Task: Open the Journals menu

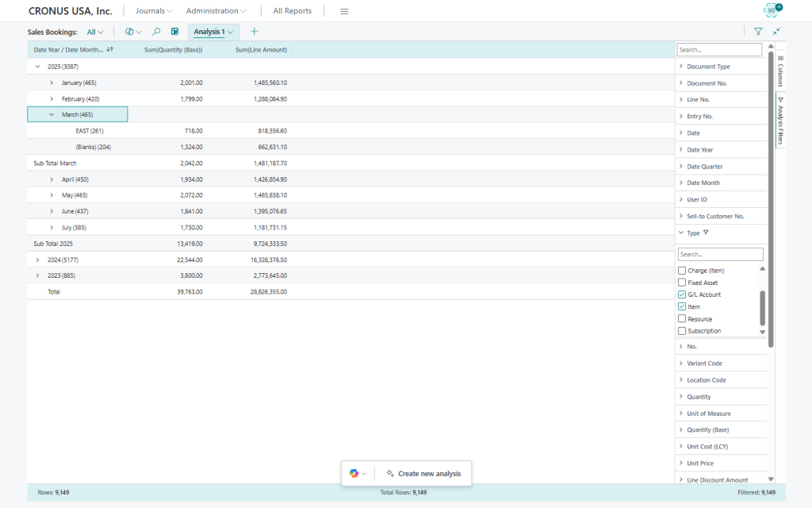Action: 154,11
